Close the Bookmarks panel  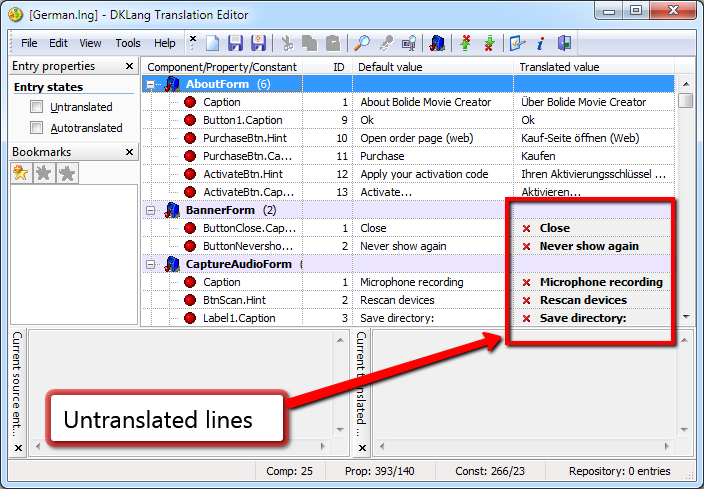coord(129,153)
